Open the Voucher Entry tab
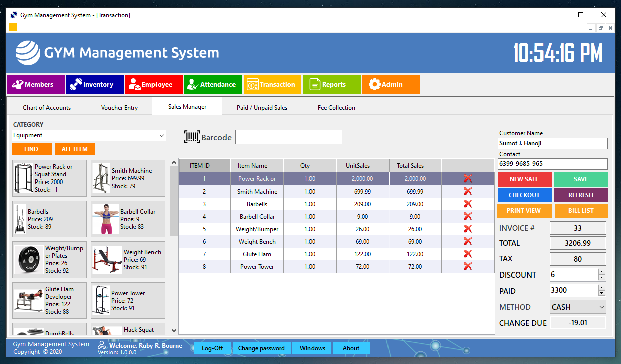621x364 pixels. (119, 107)
